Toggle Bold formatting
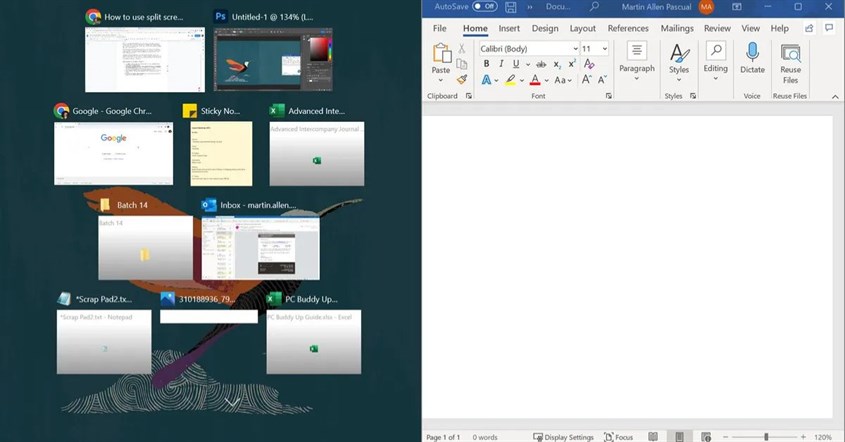The width and height of the screenshot is (845, 442). tap(487, 64)
